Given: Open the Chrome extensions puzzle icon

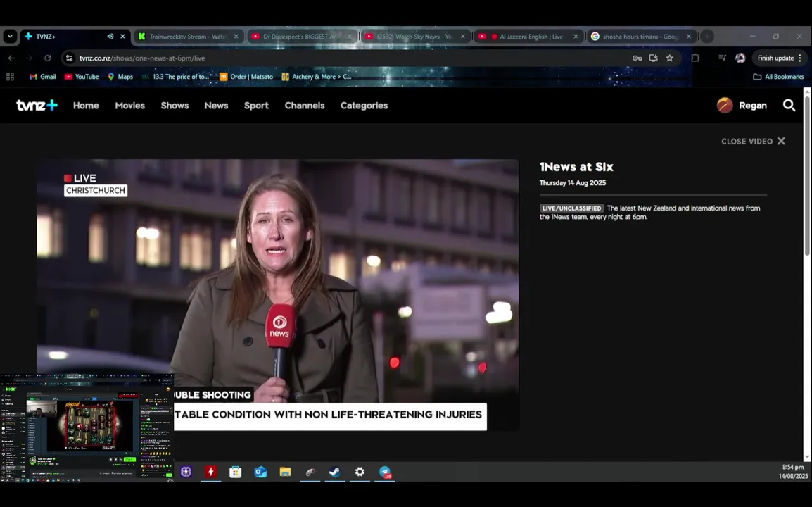Looking at the screenshot, I should [695, 58].
